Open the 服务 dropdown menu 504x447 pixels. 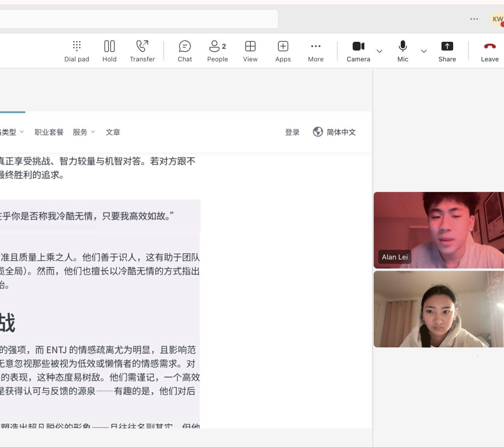coord(83,132)
